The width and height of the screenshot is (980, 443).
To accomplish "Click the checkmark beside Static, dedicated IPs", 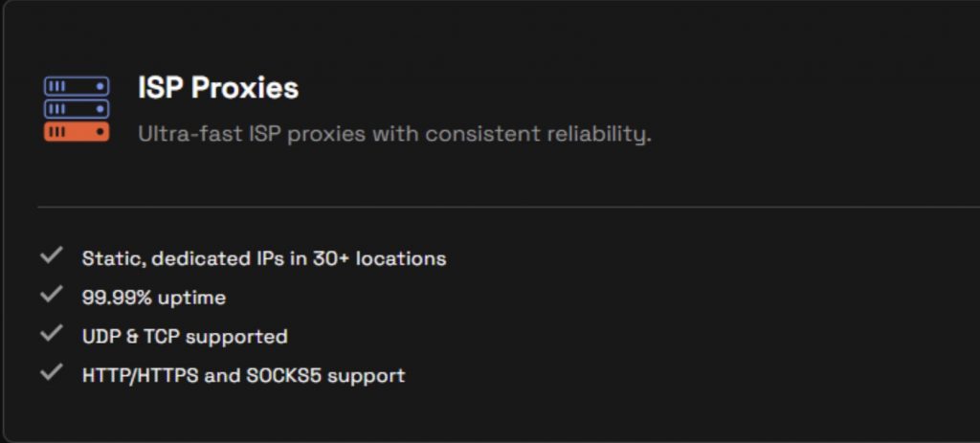I will click(52, 256).
